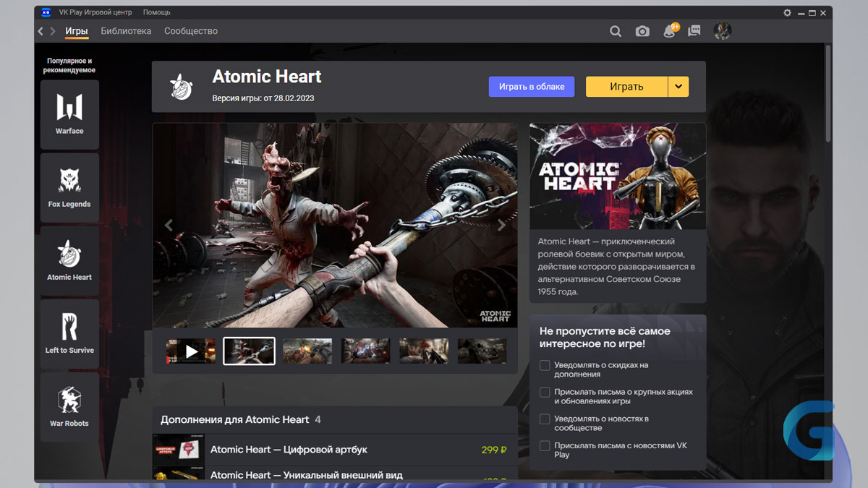Switch to the Библиотека tab
The width and height of the screenshot is (868, 488).
(x=126, y=31)
